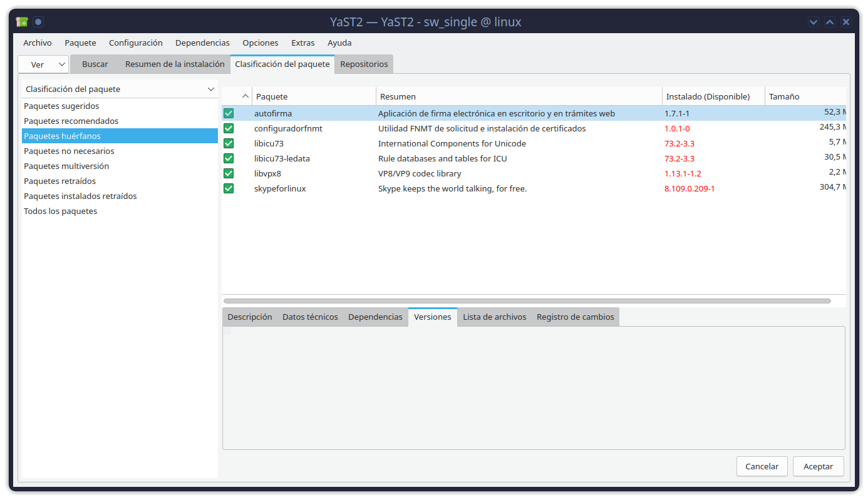Open the Configuración menu
Screen dimensions: 868x500
click(135, 43)
